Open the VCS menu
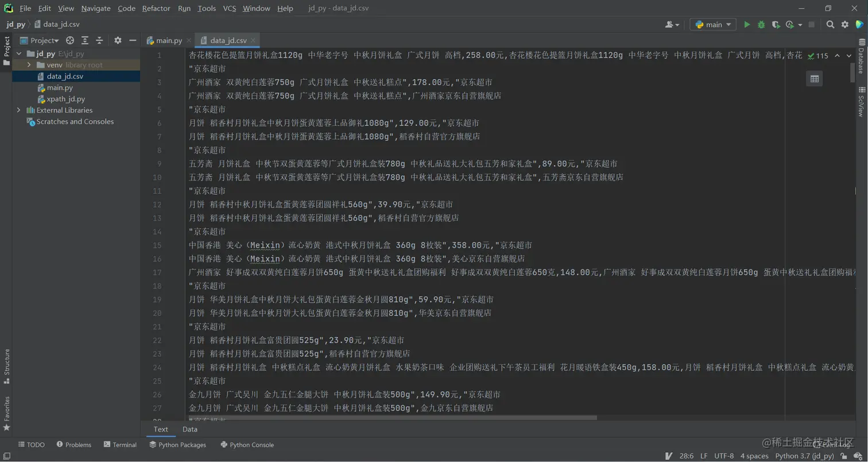 click(230, 8)
